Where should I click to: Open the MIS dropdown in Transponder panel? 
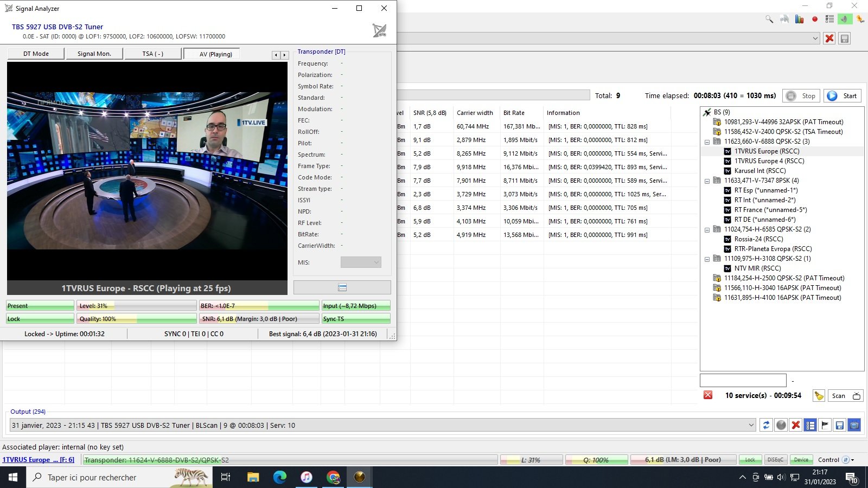(361, 262)
